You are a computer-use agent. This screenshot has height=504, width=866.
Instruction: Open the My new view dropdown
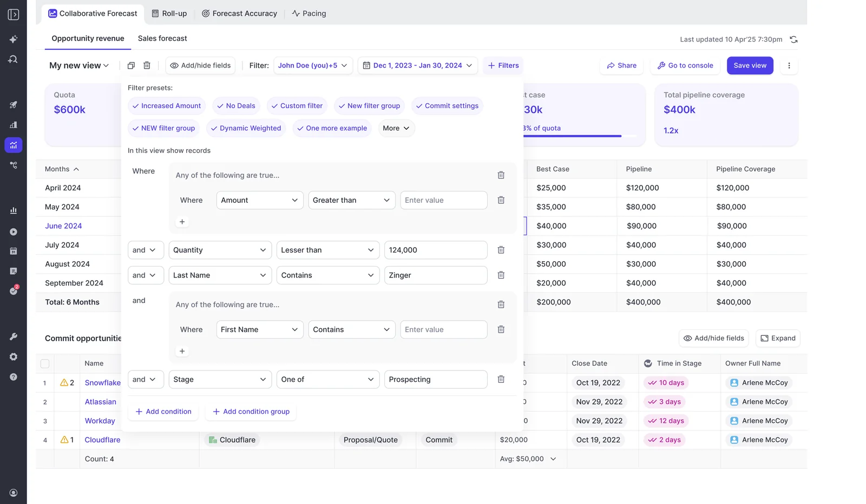[79, 65]
